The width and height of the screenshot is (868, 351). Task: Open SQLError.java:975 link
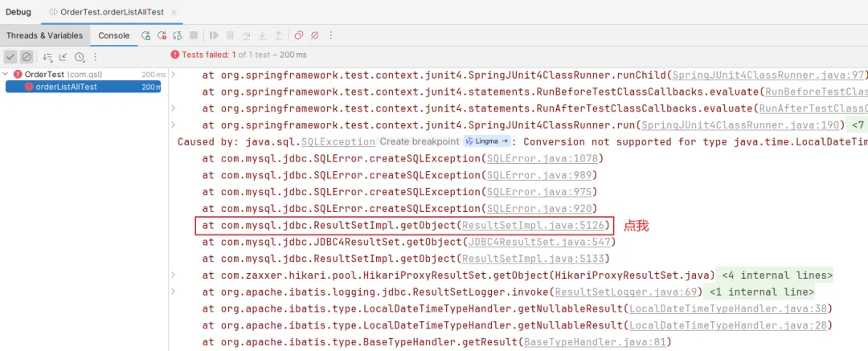point(538,192)
